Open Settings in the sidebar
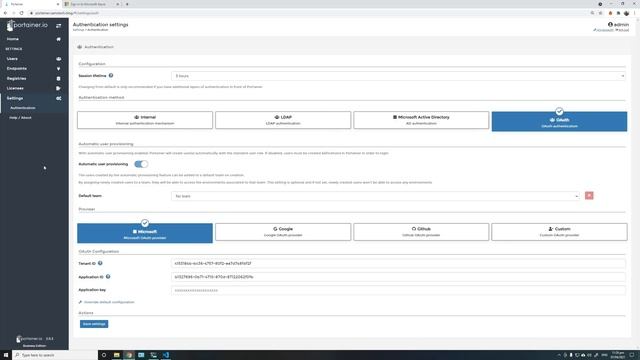The width and height of the screenshot is (640, 360). 15,98
